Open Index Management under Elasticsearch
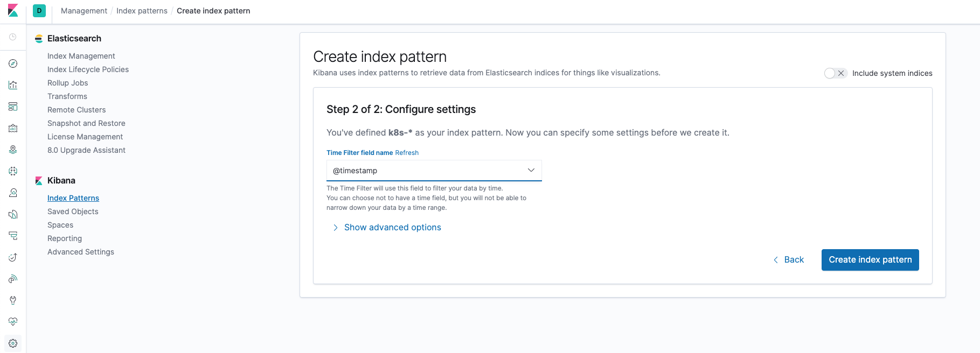The height and width of the screenshot is (353, 980). click(81, 56)
